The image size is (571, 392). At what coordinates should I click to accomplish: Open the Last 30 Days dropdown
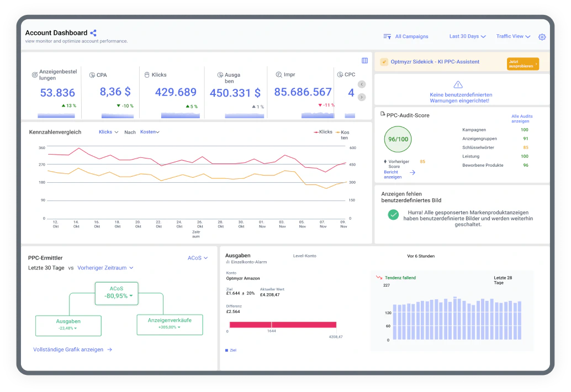click(468, 36)
